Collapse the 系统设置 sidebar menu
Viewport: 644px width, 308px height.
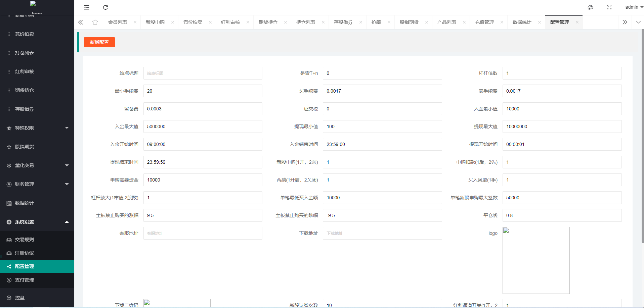pyautogui.click(x=37, y=222)
